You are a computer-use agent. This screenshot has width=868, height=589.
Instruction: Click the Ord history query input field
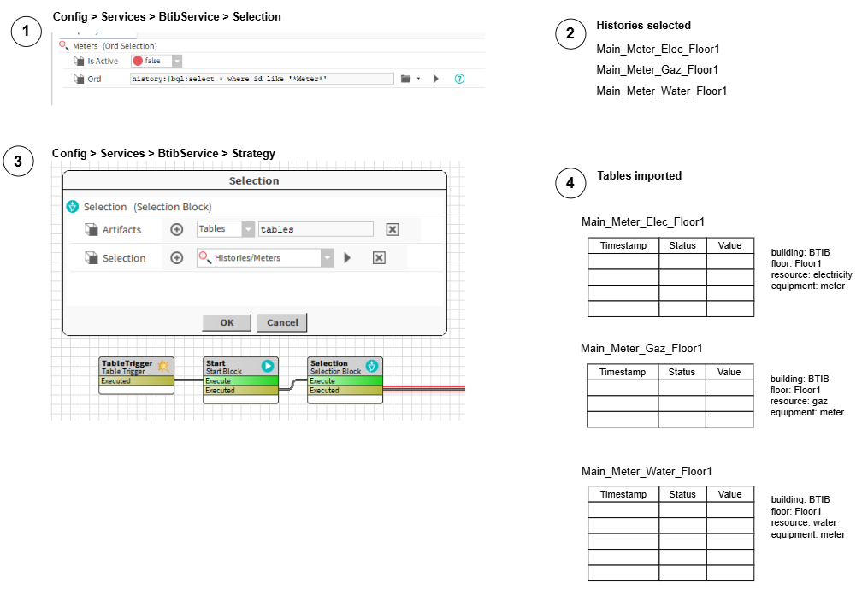262,79
